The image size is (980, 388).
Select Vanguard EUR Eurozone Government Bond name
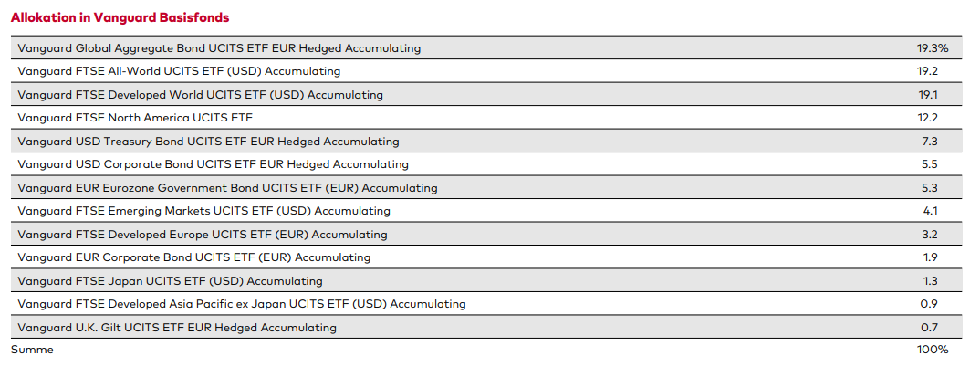[227, 188]
